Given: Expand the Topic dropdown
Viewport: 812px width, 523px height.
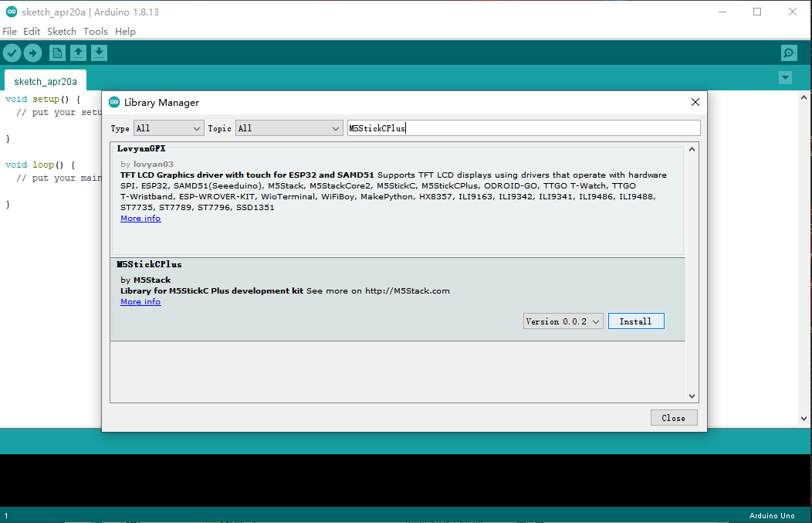Looking at the screenshot, I should click(x=289, y=128).
